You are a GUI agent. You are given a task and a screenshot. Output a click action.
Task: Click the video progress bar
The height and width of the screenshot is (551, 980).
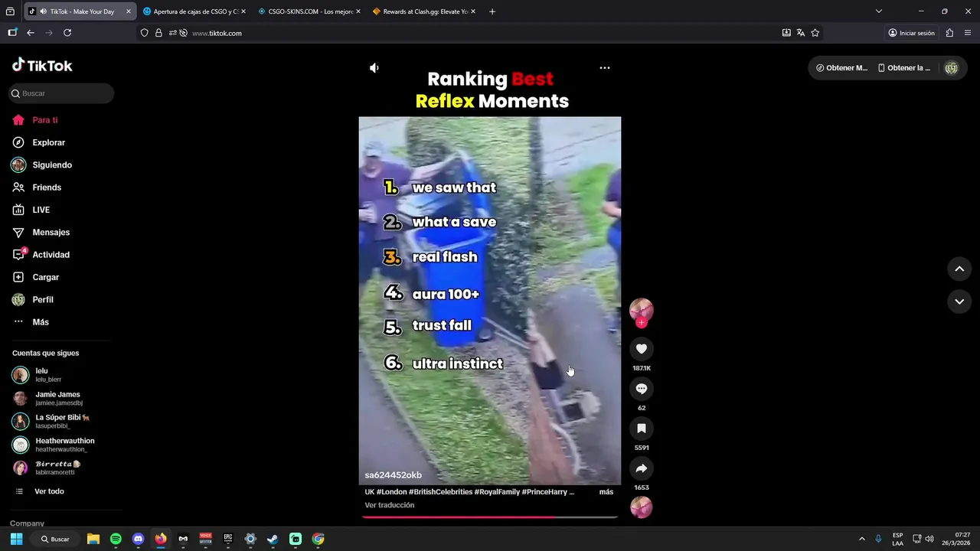pyautogui.click(x=490, y=517)
